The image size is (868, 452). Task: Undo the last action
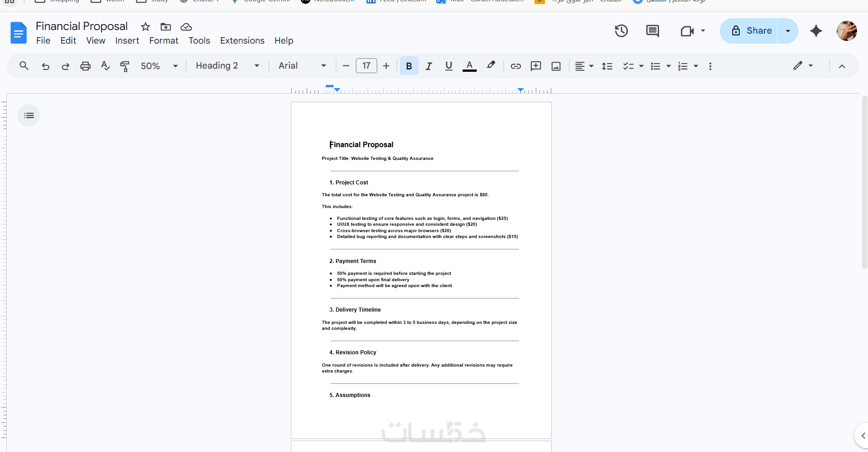coord(45,66)
